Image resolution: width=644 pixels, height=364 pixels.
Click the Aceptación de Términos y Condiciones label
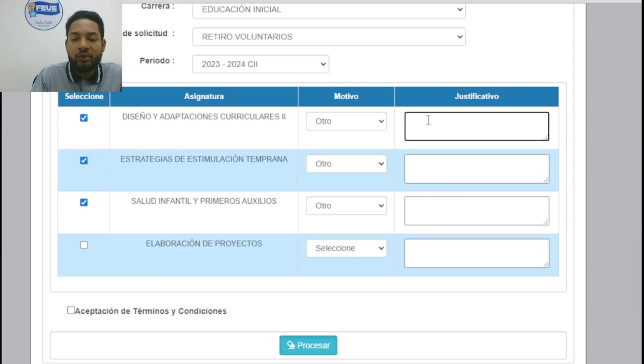(x=151, y=311)
